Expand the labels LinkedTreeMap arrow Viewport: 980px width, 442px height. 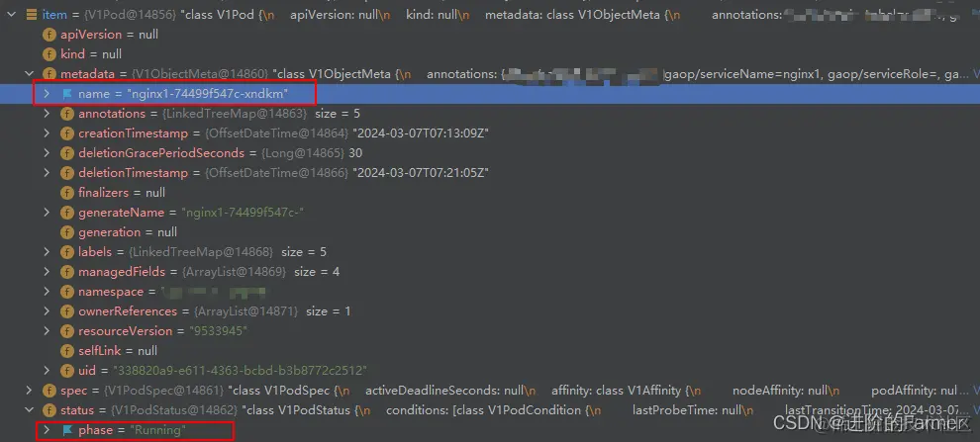click(x=47, y=251)
